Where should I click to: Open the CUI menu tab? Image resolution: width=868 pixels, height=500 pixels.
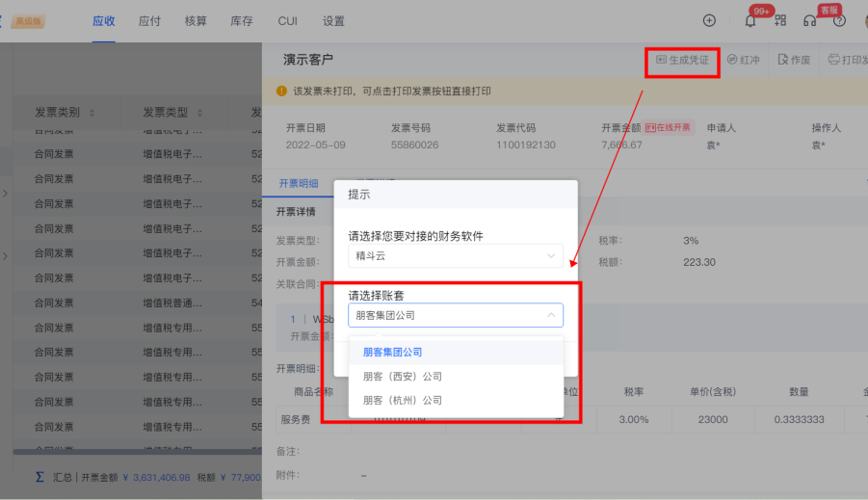tap(287, 21)
